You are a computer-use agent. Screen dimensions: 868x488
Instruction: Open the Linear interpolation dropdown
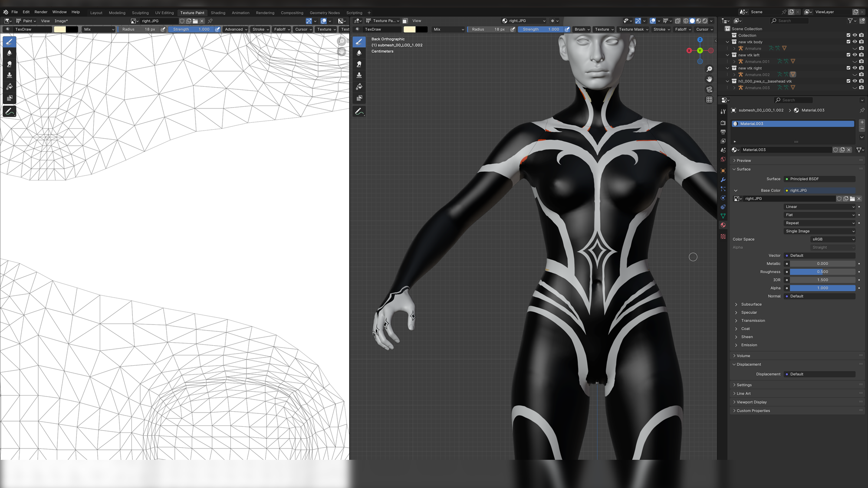tap(819, 207)
